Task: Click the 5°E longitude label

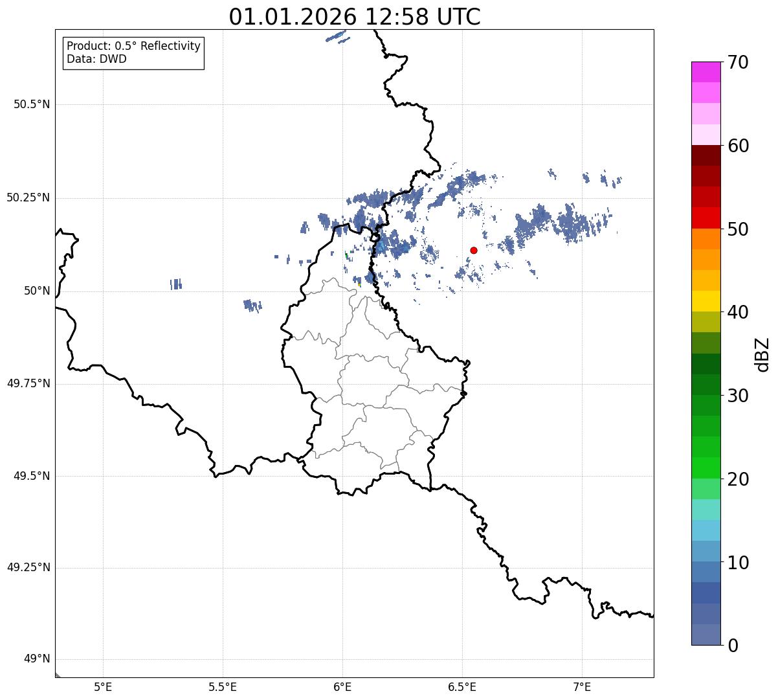Action: pos(103,686)
